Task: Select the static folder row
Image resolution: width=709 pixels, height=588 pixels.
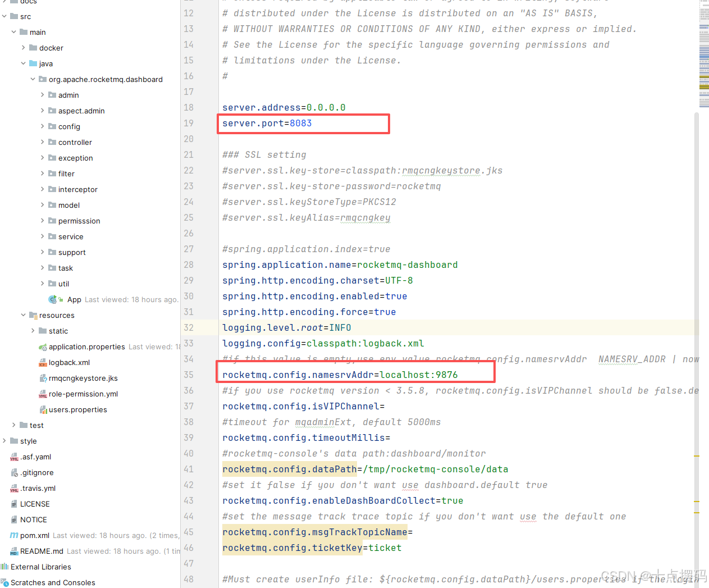Action: click(x=90, y=331)
